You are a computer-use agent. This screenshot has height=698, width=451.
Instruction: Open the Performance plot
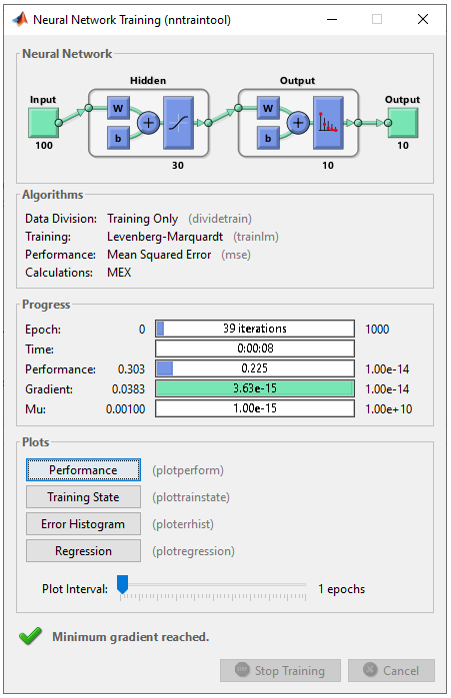[83, 470]
